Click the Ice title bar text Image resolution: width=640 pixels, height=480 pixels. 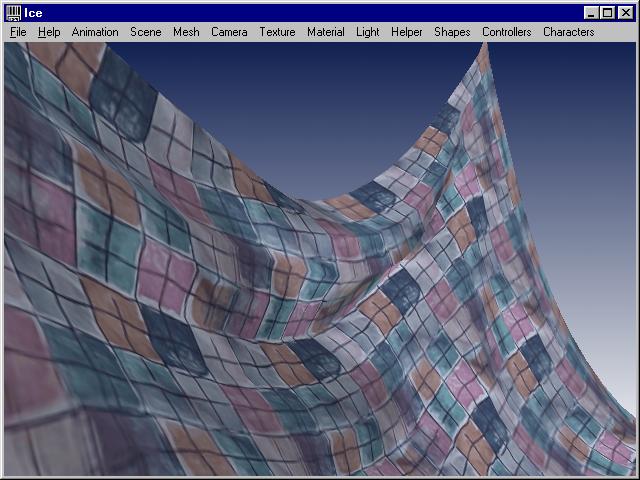click(33, 13)
